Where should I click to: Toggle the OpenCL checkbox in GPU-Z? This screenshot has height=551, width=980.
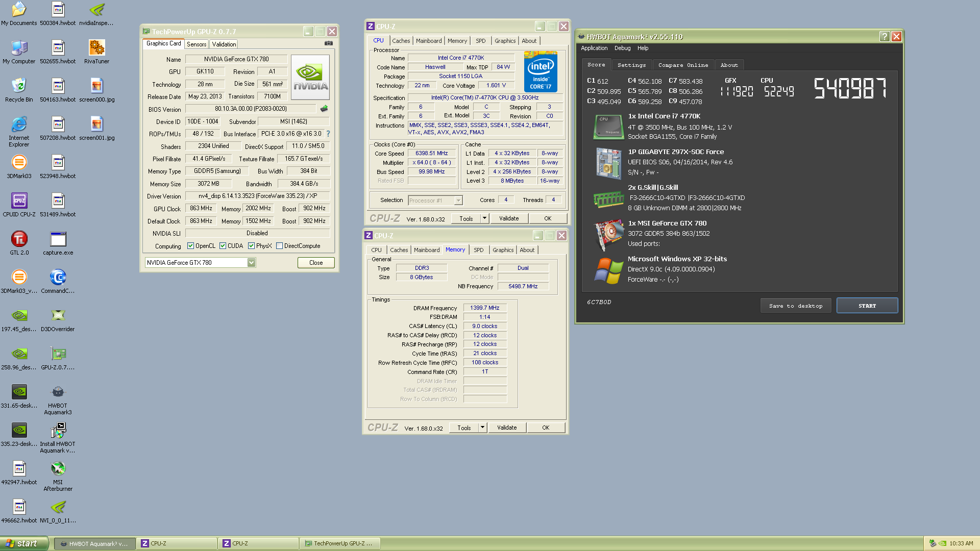[190, 246]
